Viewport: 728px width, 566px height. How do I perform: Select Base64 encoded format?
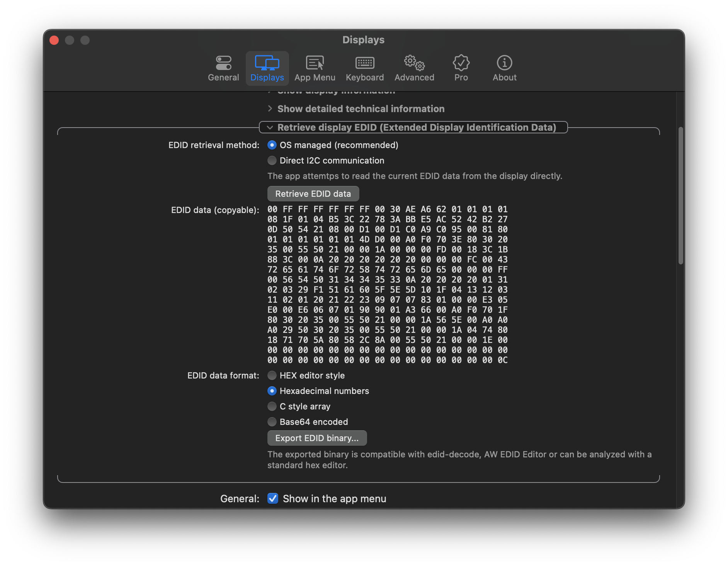coord(272,422)
